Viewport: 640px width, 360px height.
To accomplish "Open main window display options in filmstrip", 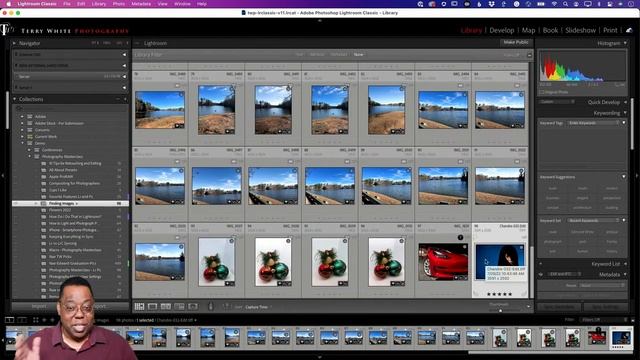I will tap(9, 320).
